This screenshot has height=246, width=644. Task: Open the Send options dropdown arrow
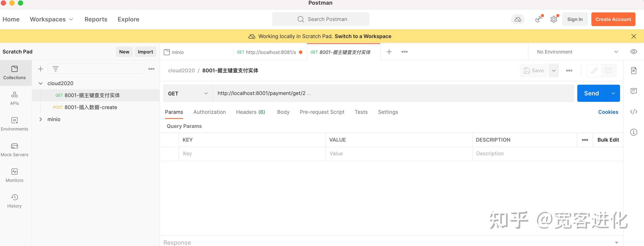613,93
